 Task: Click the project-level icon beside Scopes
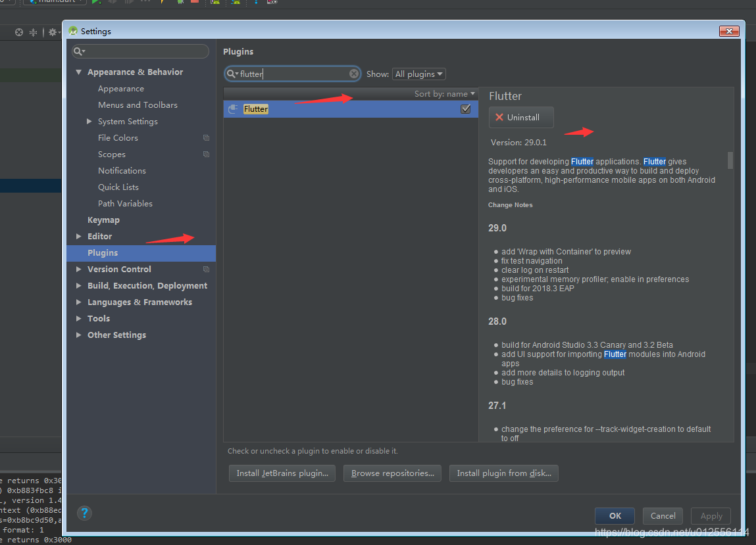pos(207,154)
